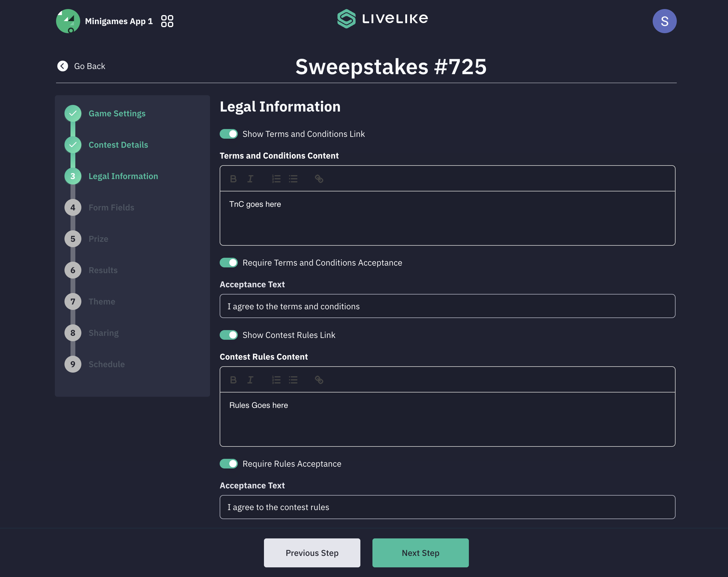Click bulleted list icon in Contest Rules editor
The image size is (728, 577).
pos(293,380)
